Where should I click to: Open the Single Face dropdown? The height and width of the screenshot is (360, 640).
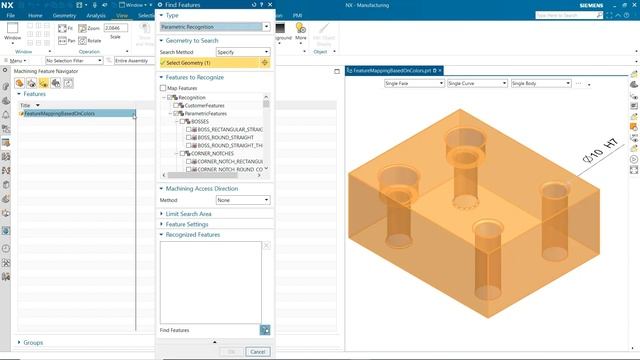[414, 83]
